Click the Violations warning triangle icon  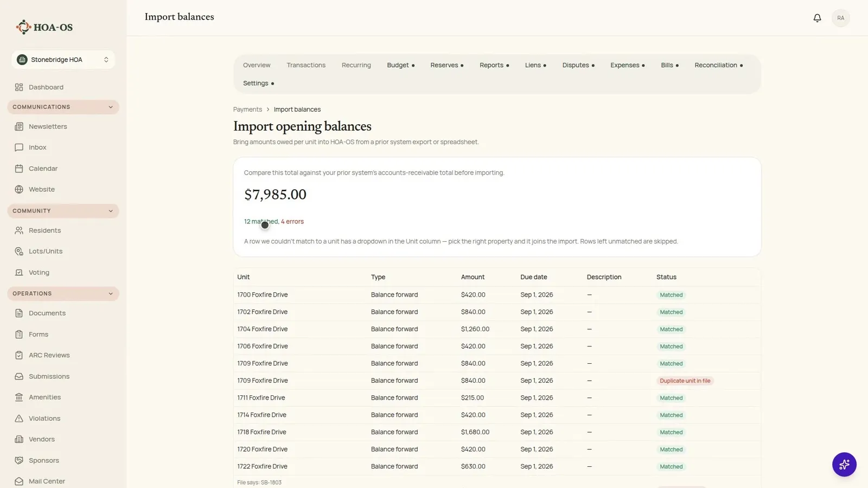(19, 419)
